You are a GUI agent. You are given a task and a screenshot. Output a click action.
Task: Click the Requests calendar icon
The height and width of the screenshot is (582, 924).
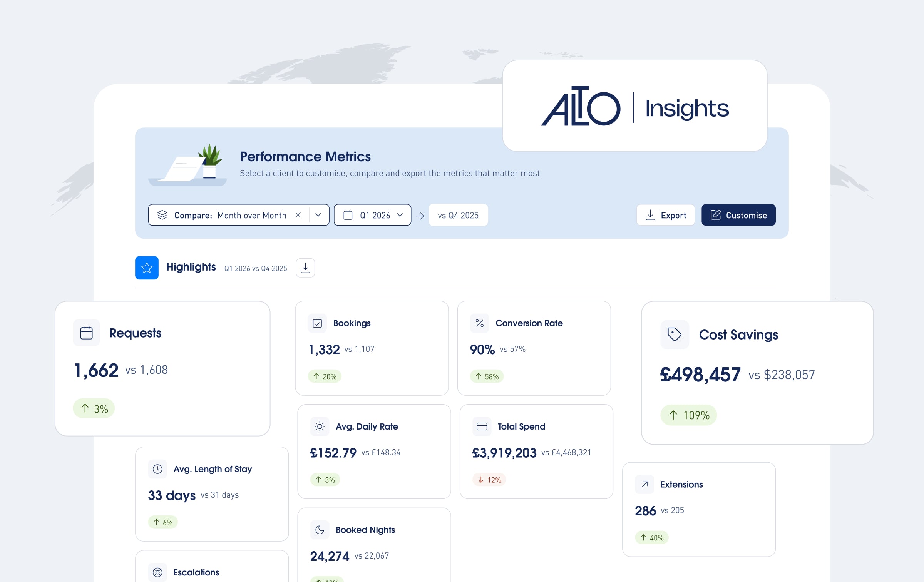click(86, 333)
